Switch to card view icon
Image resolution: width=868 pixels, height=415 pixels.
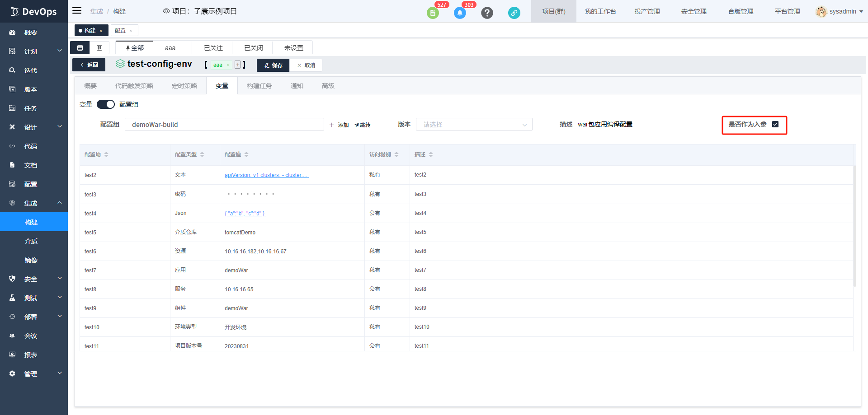[99, 48]
